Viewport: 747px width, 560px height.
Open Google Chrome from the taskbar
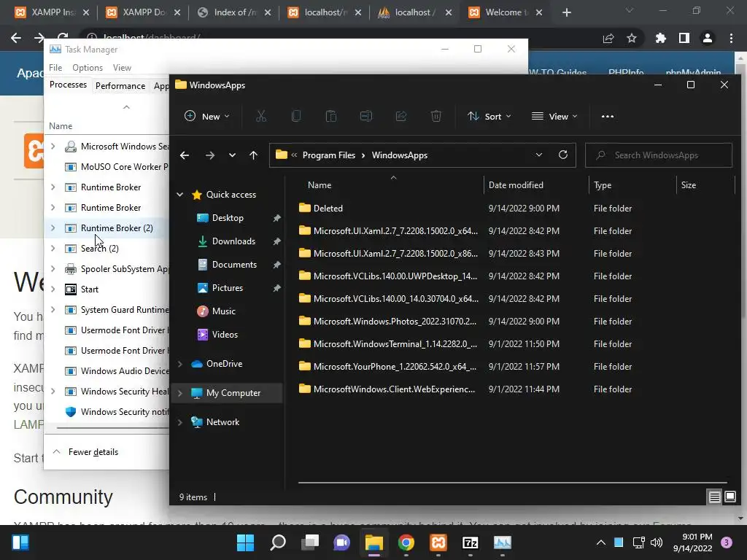coord(406,542)
